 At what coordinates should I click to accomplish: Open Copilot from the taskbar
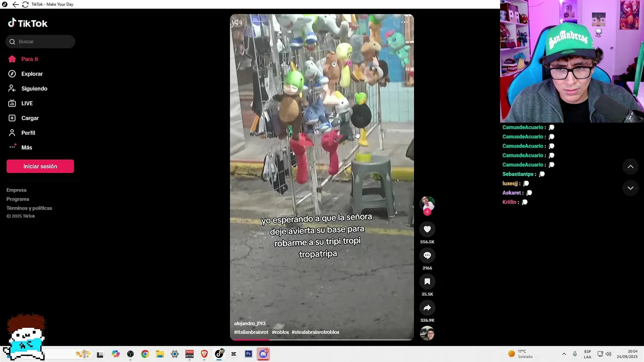[116, 354]
